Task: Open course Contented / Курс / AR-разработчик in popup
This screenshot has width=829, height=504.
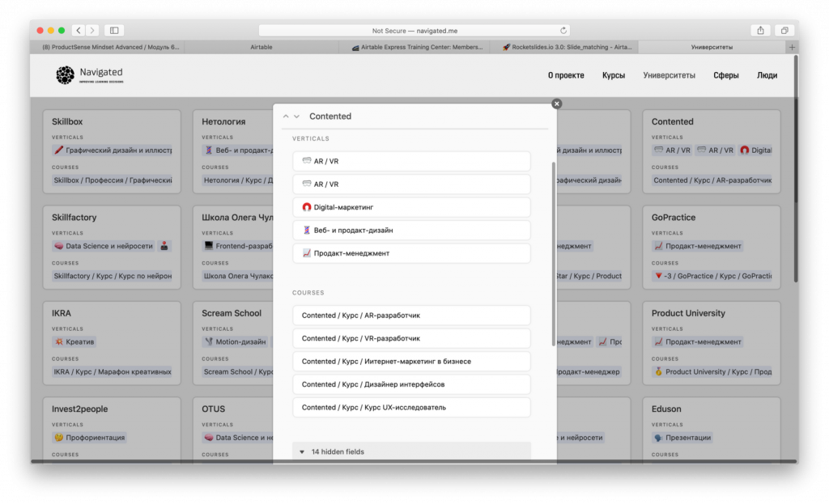Action: 411,316
